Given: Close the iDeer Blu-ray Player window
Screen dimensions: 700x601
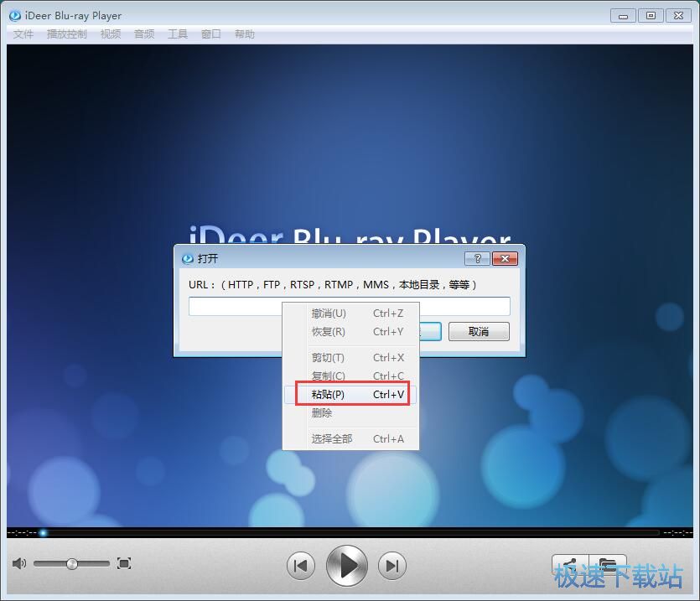Looking at the screenshot, I should (x=678, y=16).
